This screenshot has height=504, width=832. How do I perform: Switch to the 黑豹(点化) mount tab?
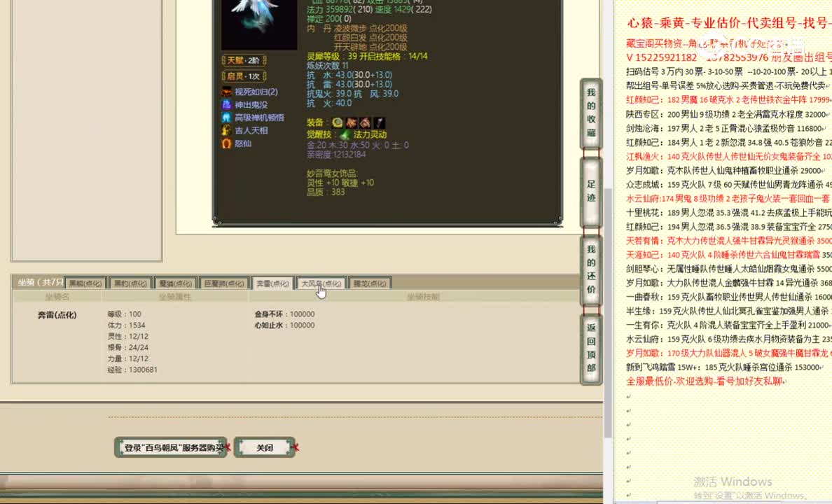tap(130, 283)
